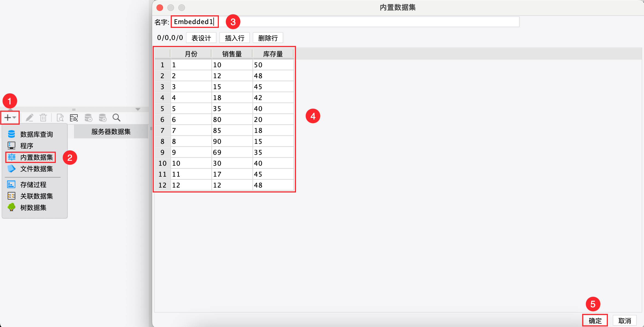This screenshot has width=644, height=327.
Task: Click the 表设计 button
Action: [201, 38]
